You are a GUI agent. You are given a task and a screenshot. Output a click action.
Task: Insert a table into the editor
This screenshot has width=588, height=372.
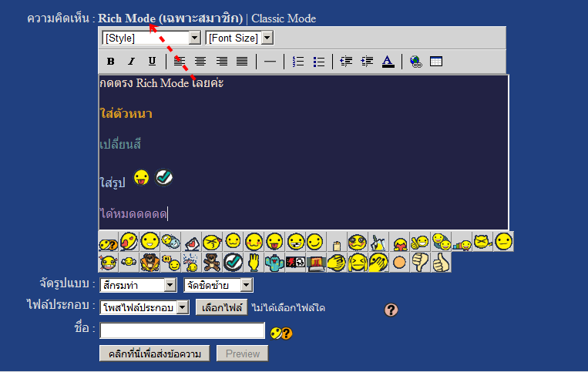436,62
